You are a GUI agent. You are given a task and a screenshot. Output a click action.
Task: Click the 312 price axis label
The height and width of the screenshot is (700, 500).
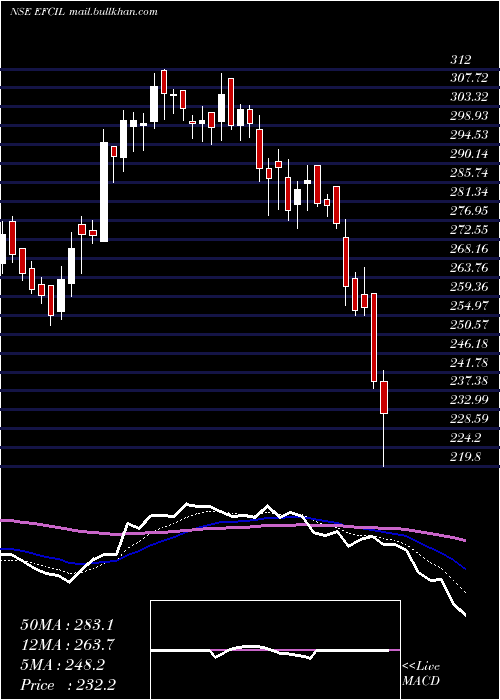tap(461, 60)
